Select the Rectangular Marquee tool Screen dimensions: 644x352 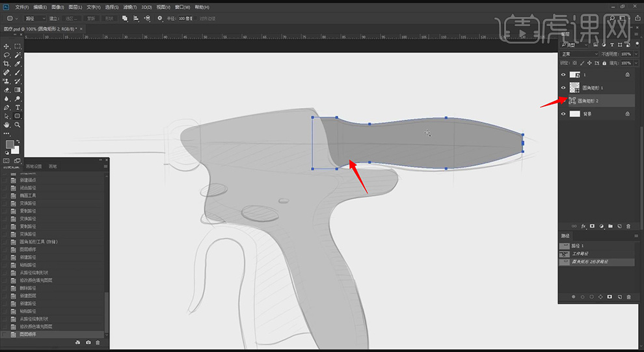(x=18, y=47)
